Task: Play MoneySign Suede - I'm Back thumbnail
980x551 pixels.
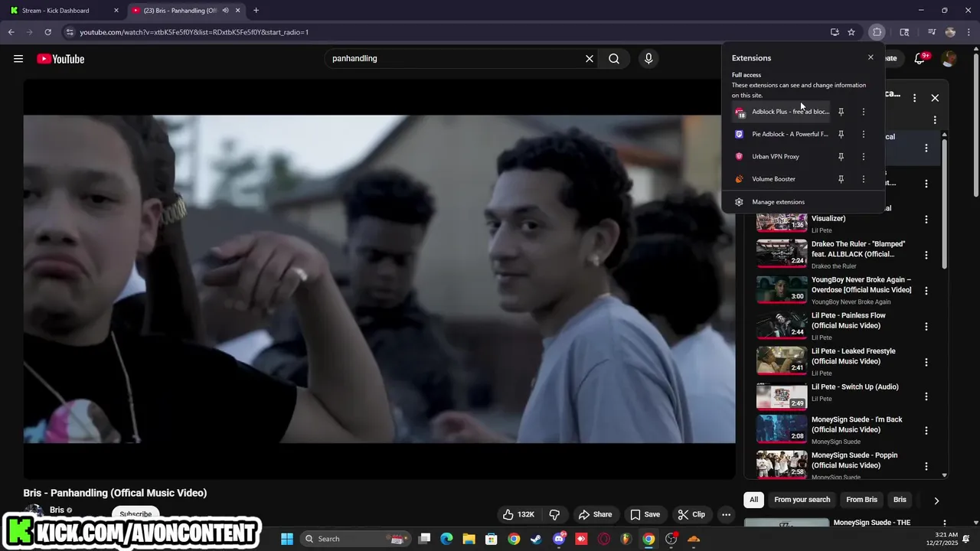Action: (x=782, y=429)
